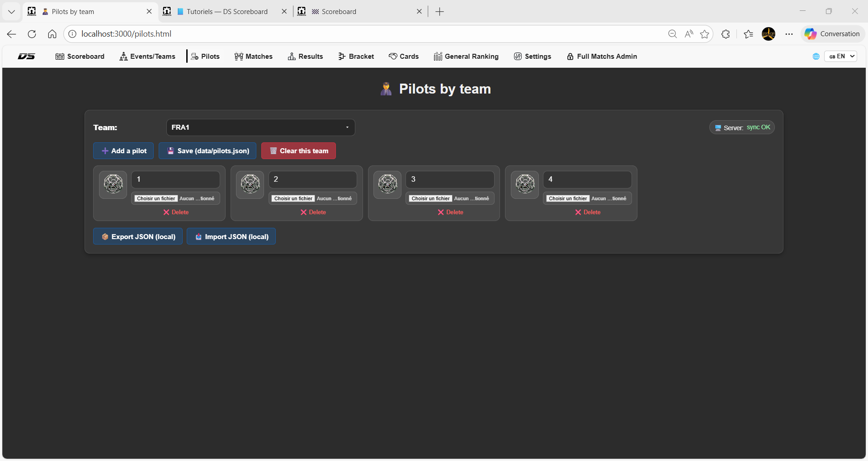Delete pilot number 3
Viewport: 868px width, 461px height.
click(x=450, y=212)
